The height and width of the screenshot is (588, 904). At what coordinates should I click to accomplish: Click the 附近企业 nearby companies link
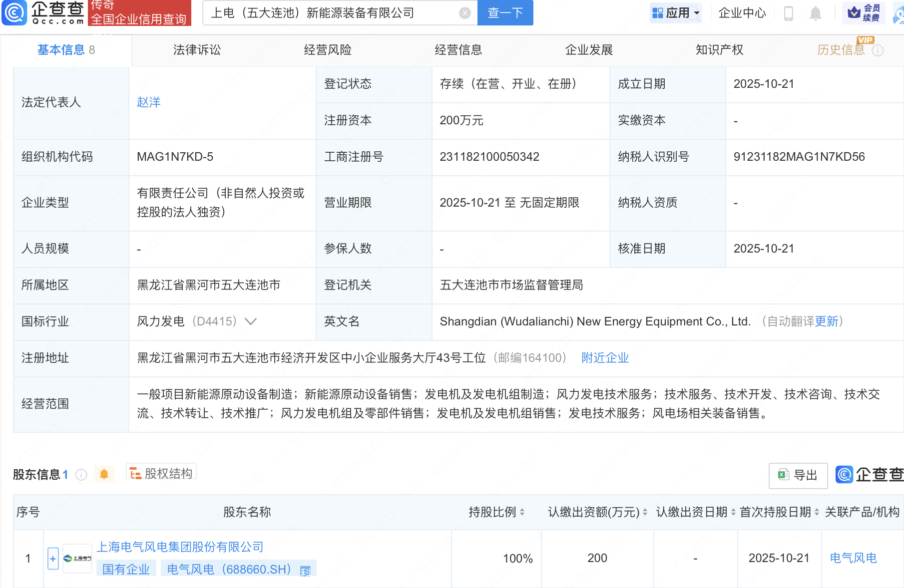(605, 358)
